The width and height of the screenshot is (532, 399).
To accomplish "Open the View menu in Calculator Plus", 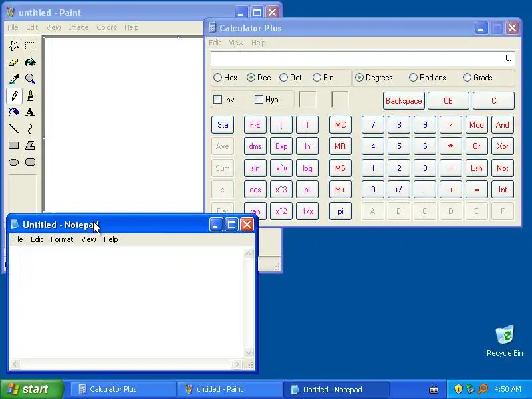I will (x=236, y=43).
